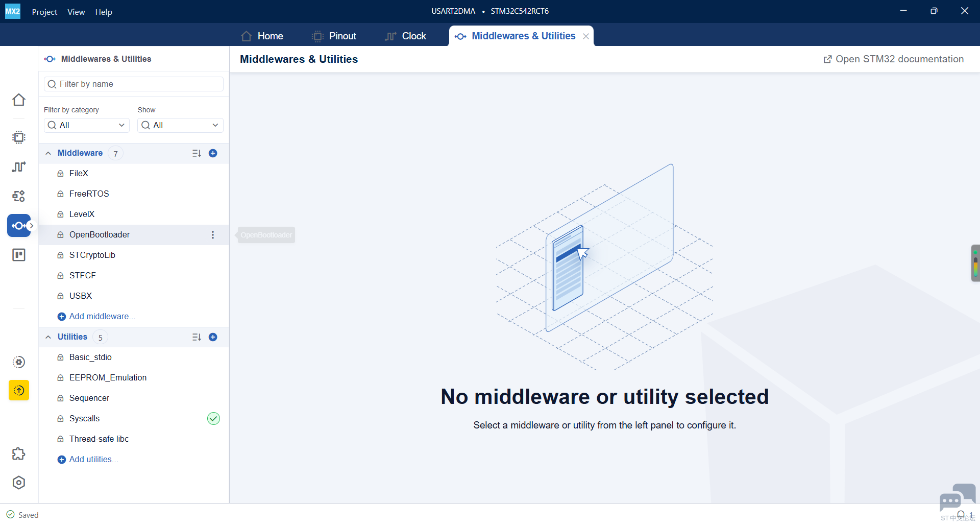The width and height of the screenshot is (980, 526).
Task: Open the Home icon in left sidebar
Action: click(x=19, y=100)
